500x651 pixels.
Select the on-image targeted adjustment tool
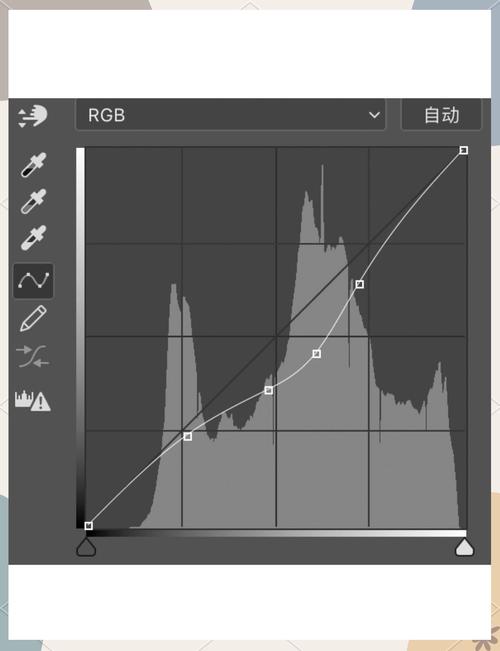click(x=33, y=116)
